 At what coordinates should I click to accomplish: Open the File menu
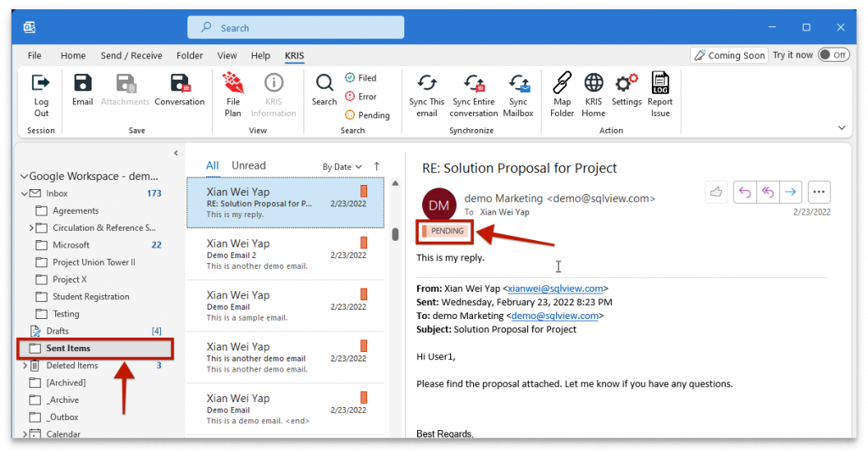34,55
